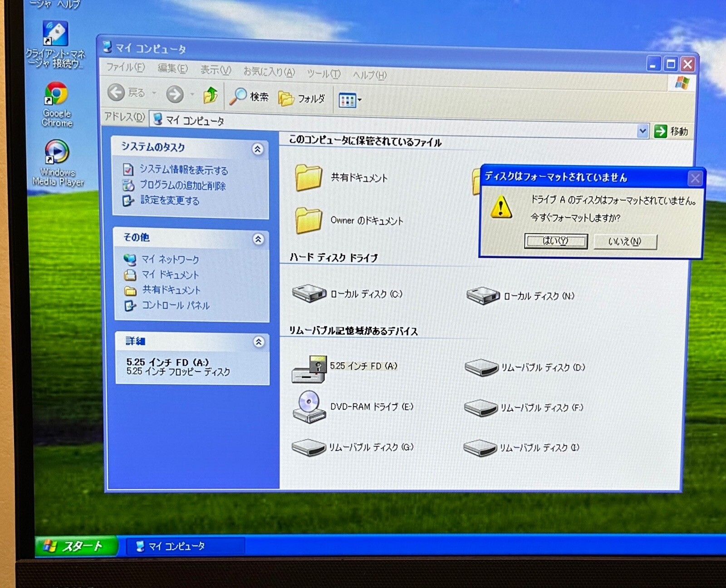726x588 pixels.
Task: Click the My Computer title bar icon
Action: tap(108, 46)
